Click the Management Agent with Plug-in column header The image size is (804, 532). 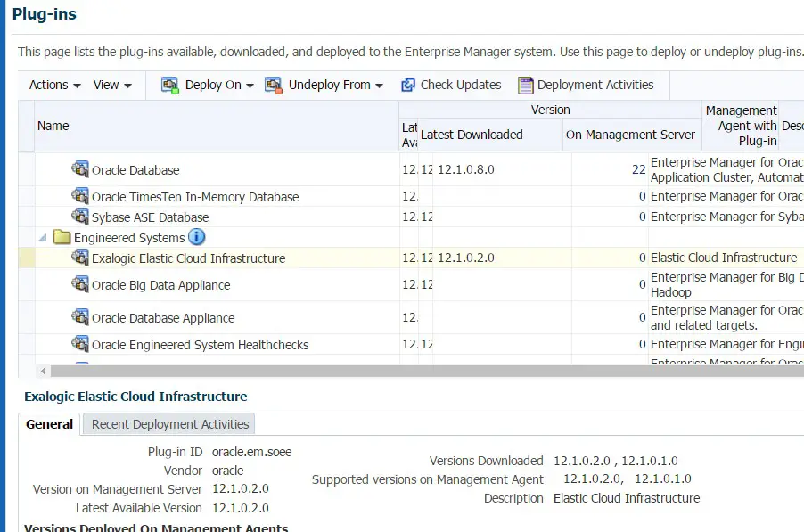741,126
